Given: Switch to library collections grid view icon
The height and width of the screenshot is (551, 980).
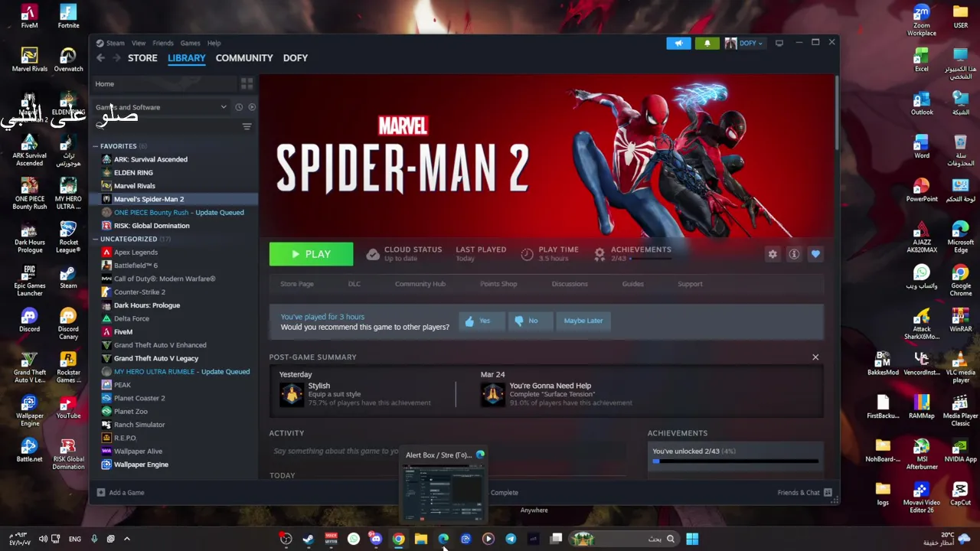Looking at the screenshot, I should [x=247, y=83].
